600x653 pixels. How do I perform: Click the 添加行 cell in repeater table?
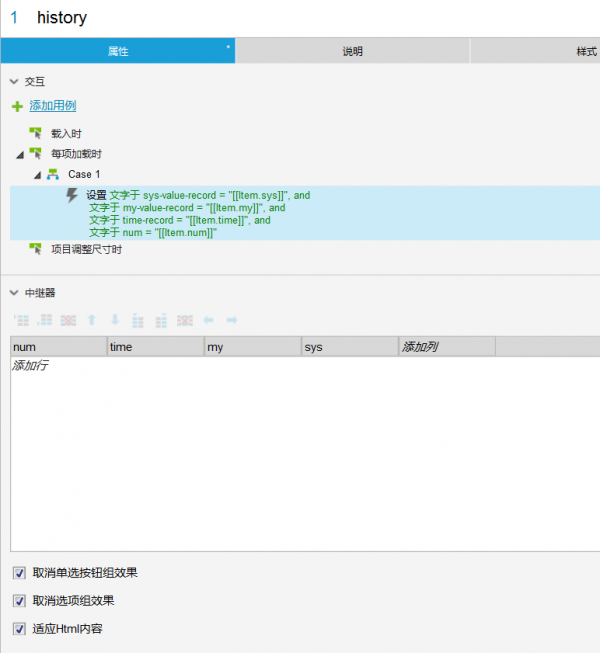click(30, 366)
